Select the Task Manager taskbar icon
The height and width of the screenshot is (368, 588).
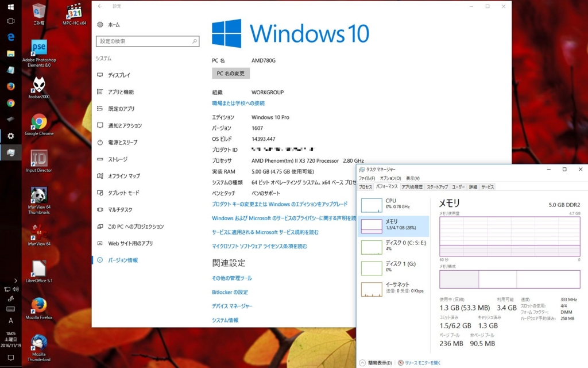coord(10,152)
